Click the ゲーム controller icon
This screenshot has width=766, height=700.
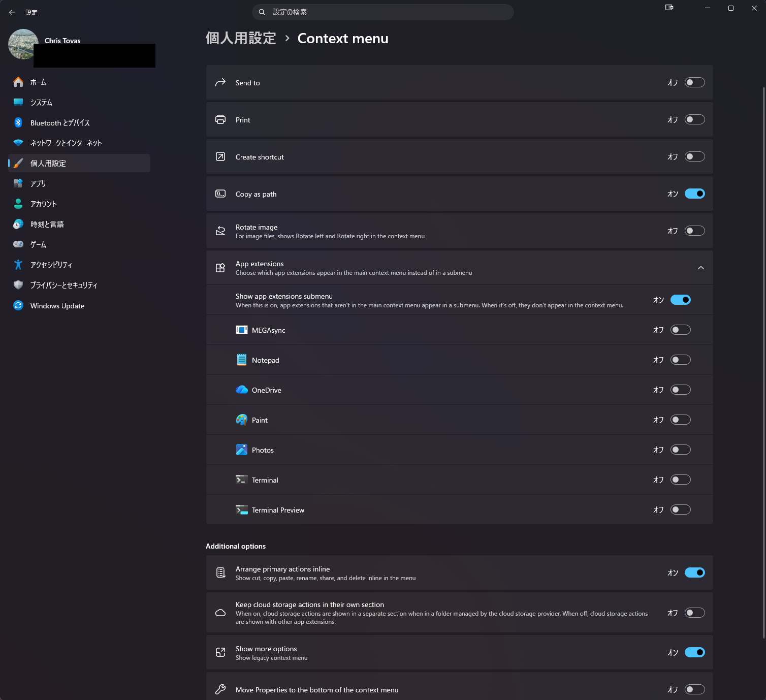coord(18,244)
